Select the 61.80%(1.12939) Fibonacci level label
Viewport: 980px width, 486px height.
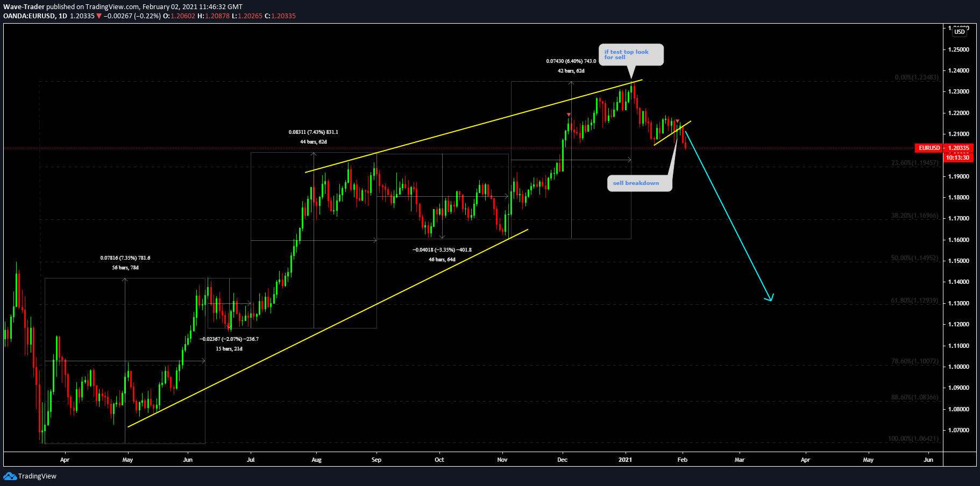pyautogui.click(x=915, y=301)
